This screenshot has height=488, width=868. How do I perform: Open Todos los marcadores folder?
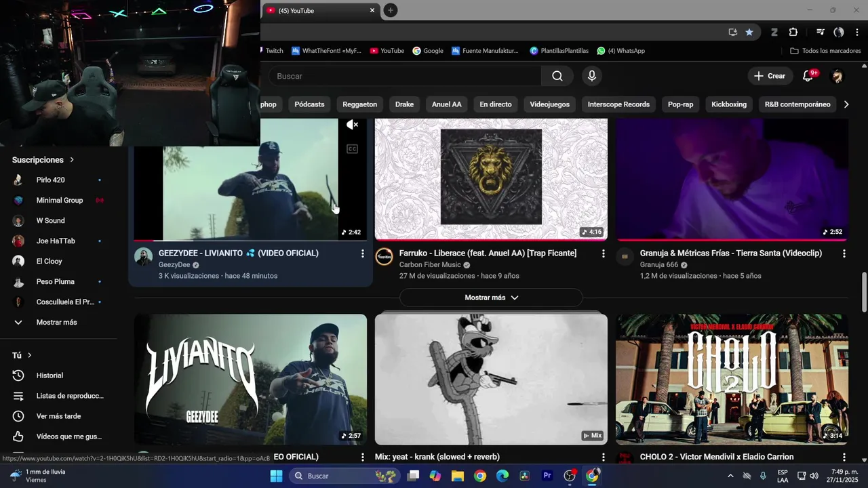click(825, 51)
